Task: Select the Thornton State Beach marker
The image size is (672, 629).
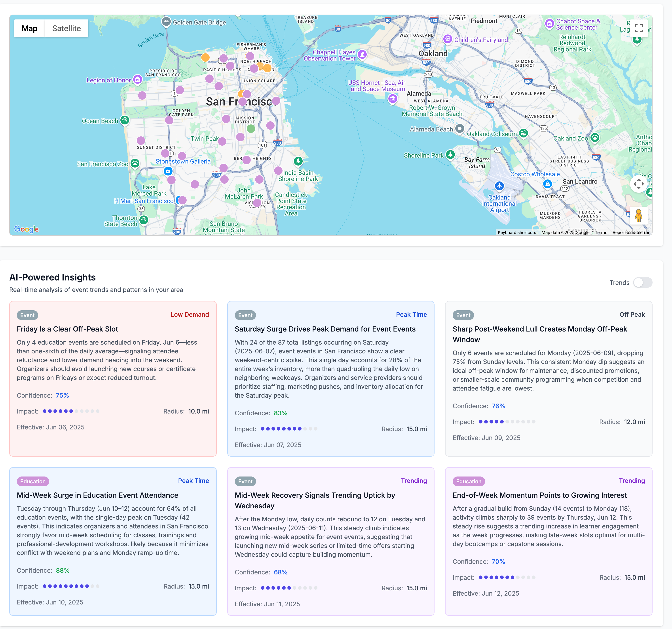Action: click(144, 220)
